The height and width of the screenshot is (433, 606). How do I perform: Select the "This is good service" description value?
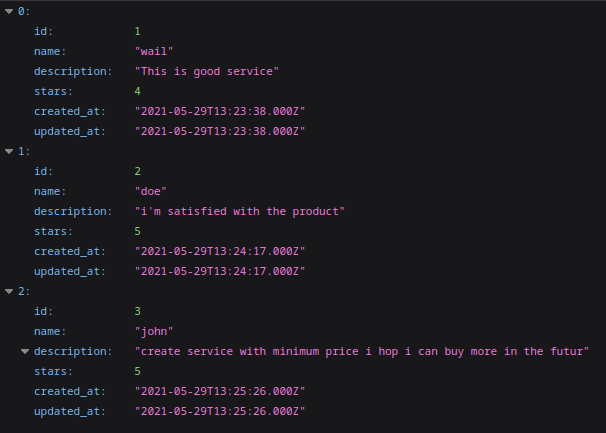pos(207,71)
